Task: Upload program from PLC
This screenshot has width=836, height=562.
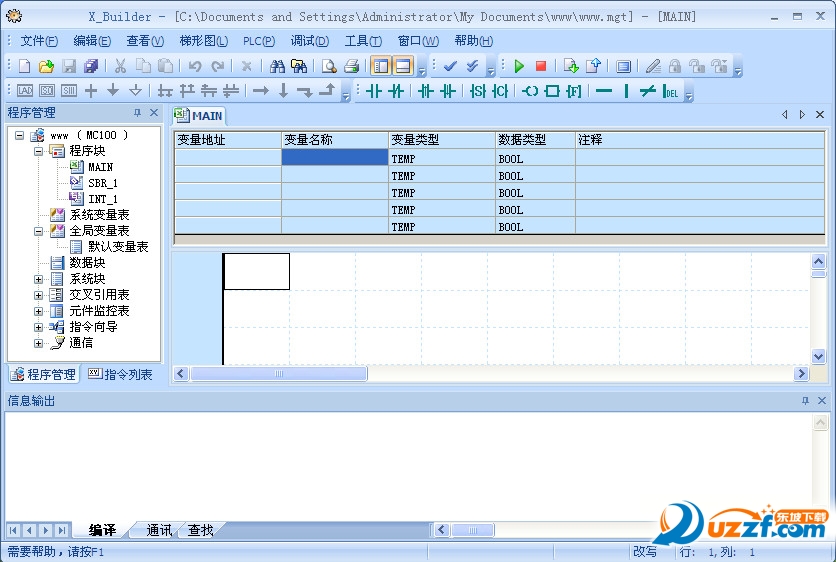Action: coord(593,66)
